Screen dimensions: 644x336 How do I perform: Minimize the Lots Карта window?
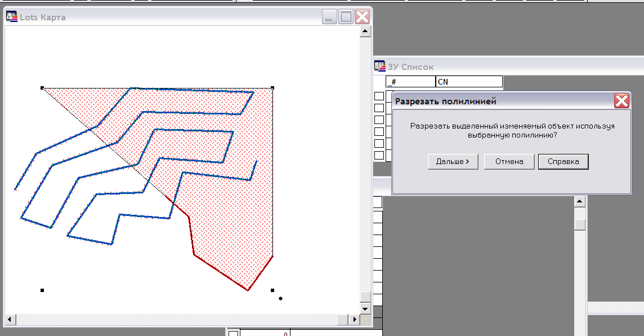[329, 17]
